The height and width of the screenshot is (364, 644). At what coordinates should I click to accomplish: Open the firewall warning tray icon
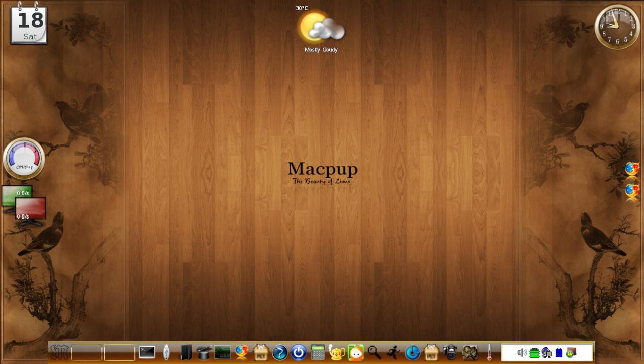(571, 352)
